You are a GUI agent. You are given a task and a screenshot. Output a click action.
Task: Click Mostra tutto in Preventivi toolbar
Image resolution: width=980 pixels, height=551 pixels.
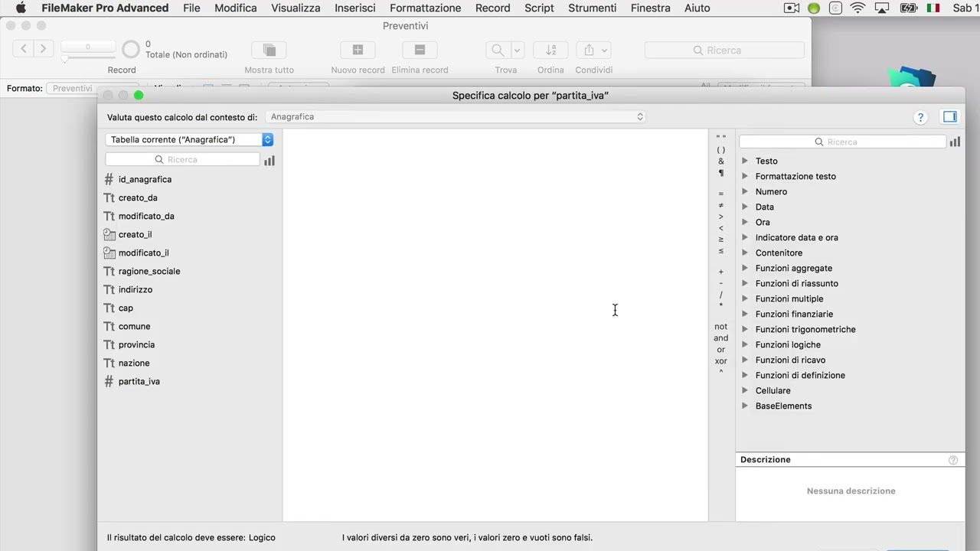pyautogui.click(x=269, y=50)
